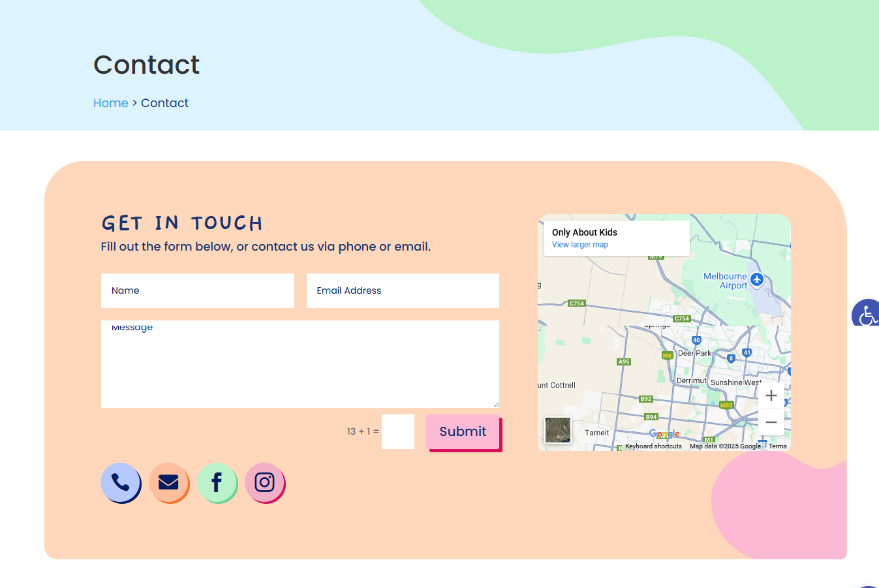Click the 'Contact' breadcrumb text

[x=164, y=103]
